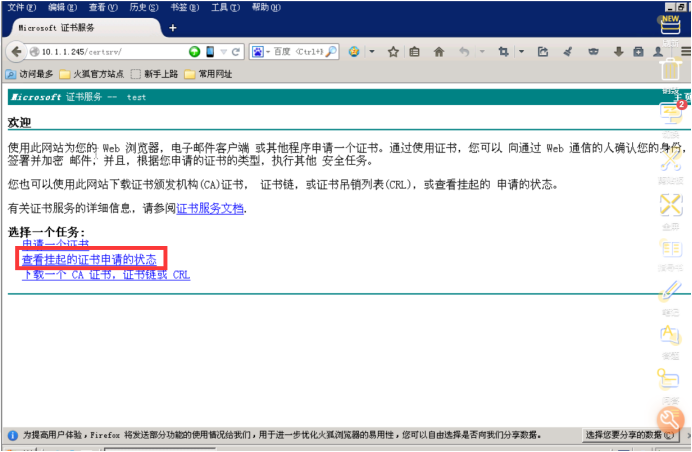Open the bookmarks list icon beside the star
The height and width of the screenshot is (452, 692).
pos(414,52)
